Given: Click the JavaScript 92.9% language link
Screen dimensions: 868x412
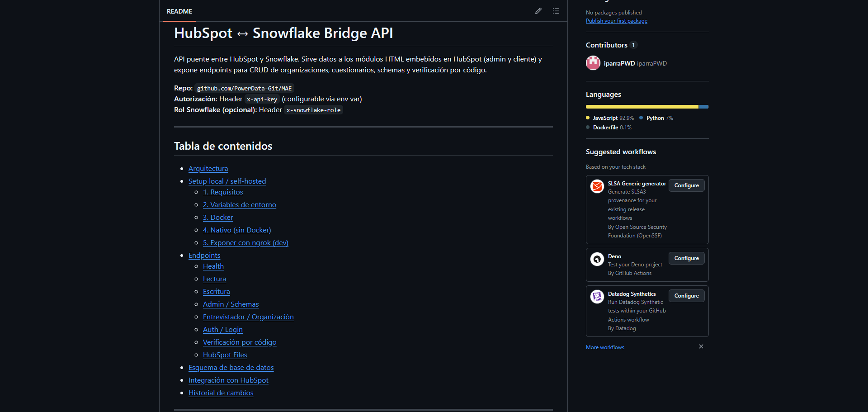Looking at the screenshot, I should coord(610,118).
